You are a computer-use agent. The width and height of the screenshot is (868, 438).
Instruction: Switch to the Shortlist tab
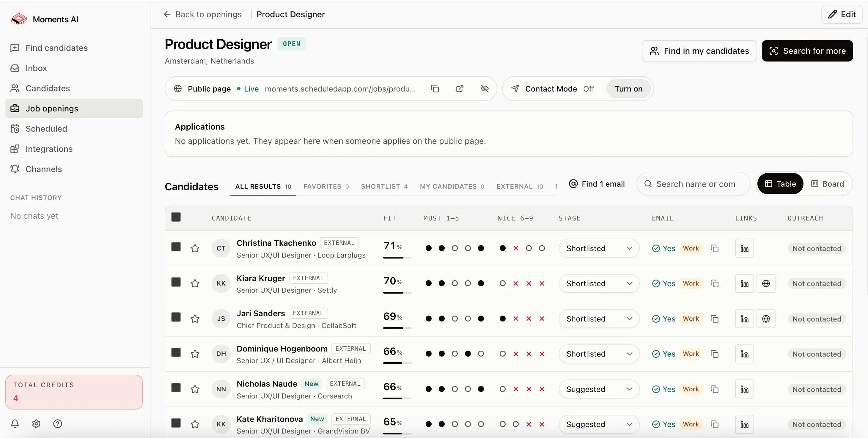coord(384,186)
